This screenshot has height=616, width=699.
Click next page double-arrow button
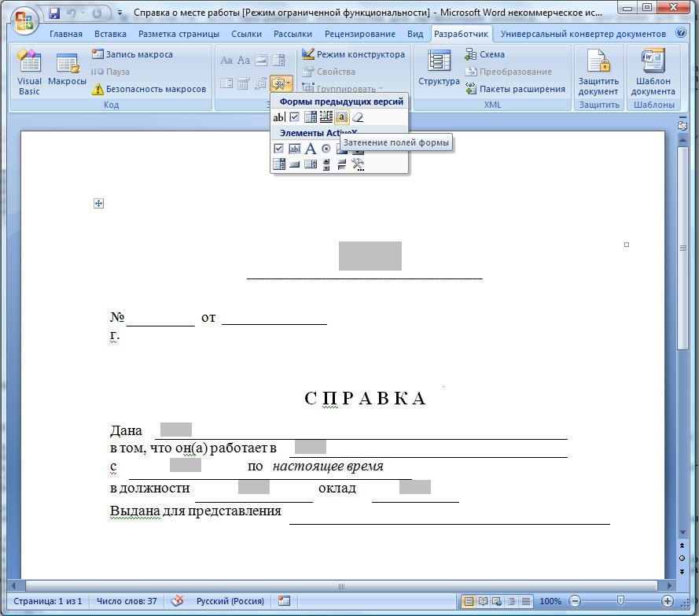click(682, 571)
